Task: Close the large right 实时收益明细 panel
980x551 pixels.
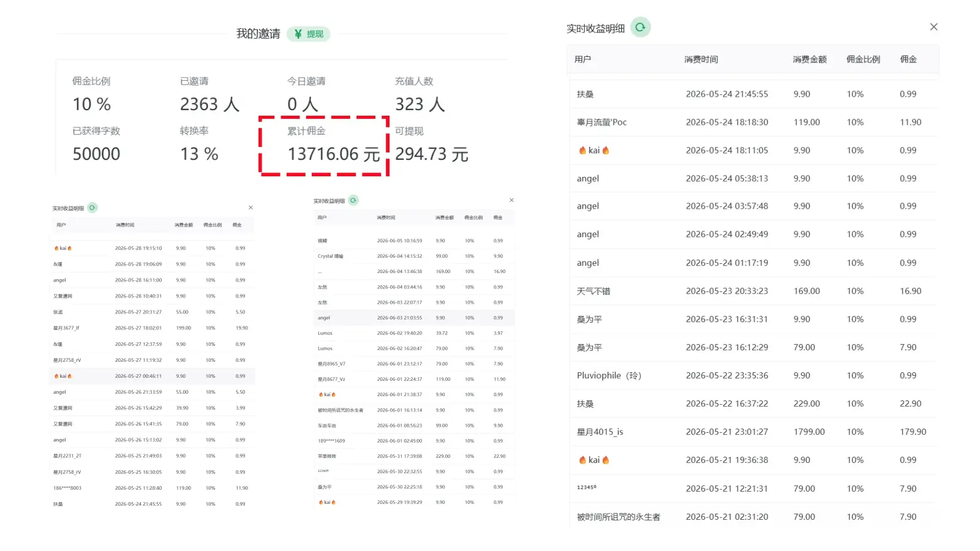Action: point(933,27)
